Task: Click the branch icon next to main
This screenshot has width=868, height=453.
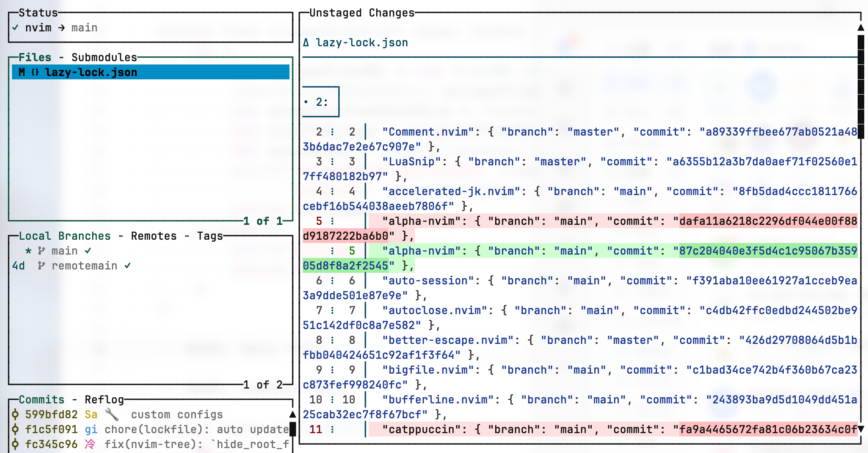Action: 41,251
